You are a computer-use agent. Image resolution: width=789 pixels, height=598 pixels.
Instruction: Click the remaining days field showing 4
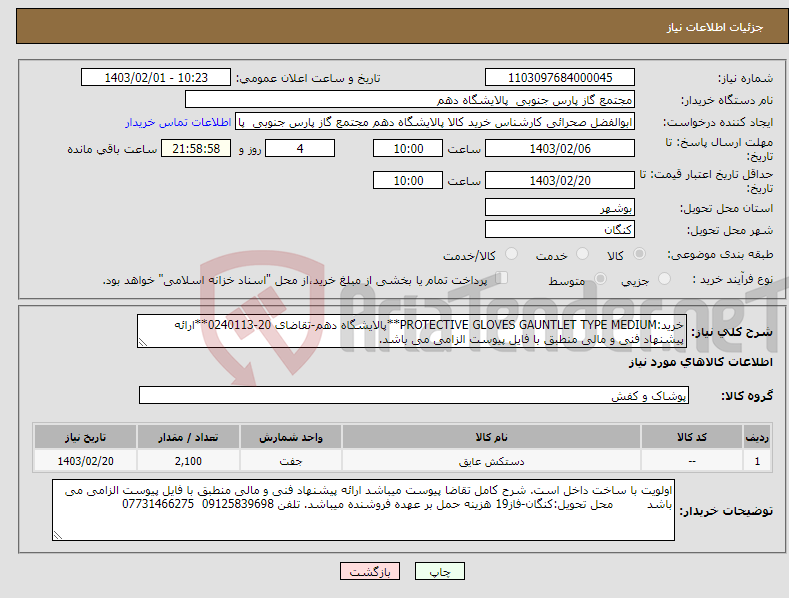pyautogui.click(x=300, y=148)
